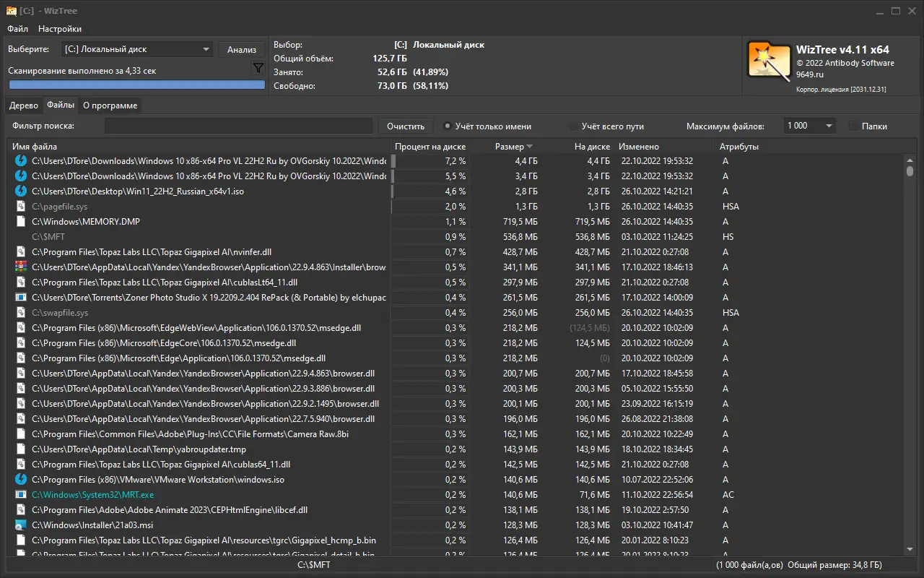
Task: Click the vertical scrollbar thumb
Action: [x=910, y=171]
